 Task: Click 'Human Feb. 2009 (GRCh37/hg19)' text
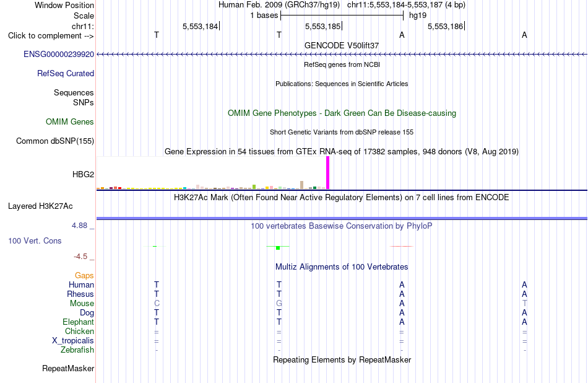coord(279,5)
